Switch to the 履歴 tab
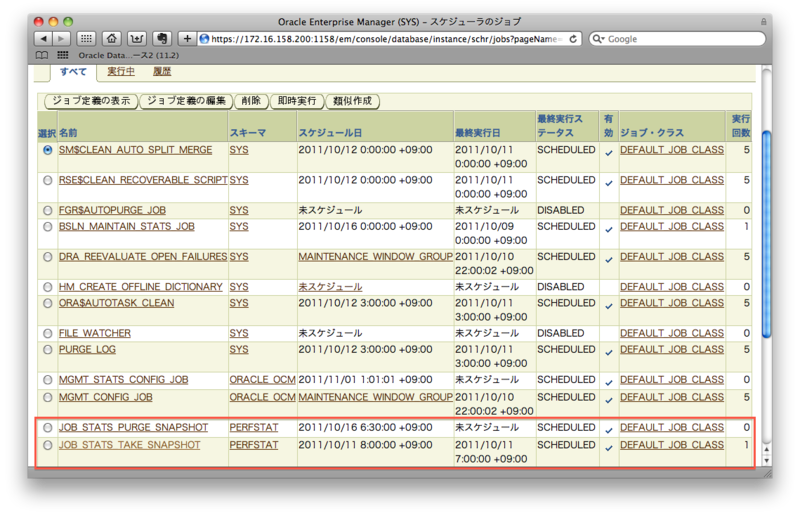 (162, 71)
